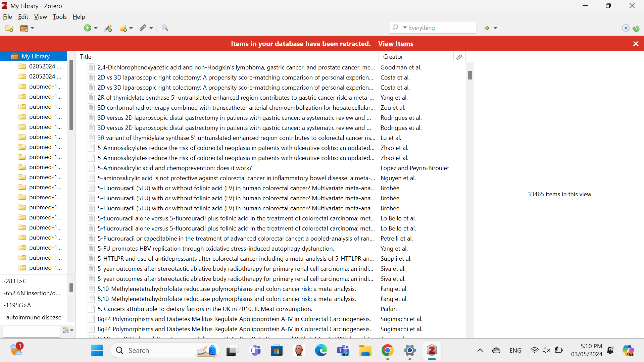Image resolution: width=644 pixels, height=362 pixels.
Task: Open the Edit menu
Action: [x=23, y=17]
